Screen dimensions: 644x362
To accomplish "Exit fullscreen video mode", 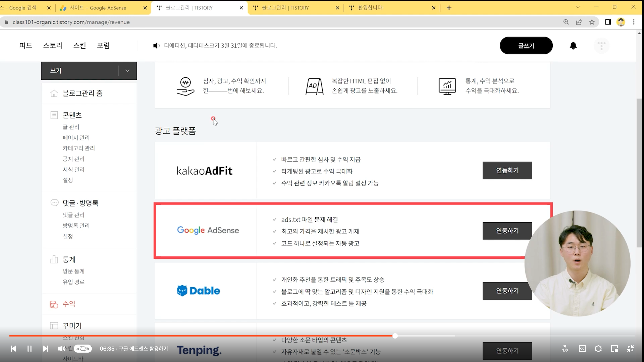I will click(x=630, y=349).
